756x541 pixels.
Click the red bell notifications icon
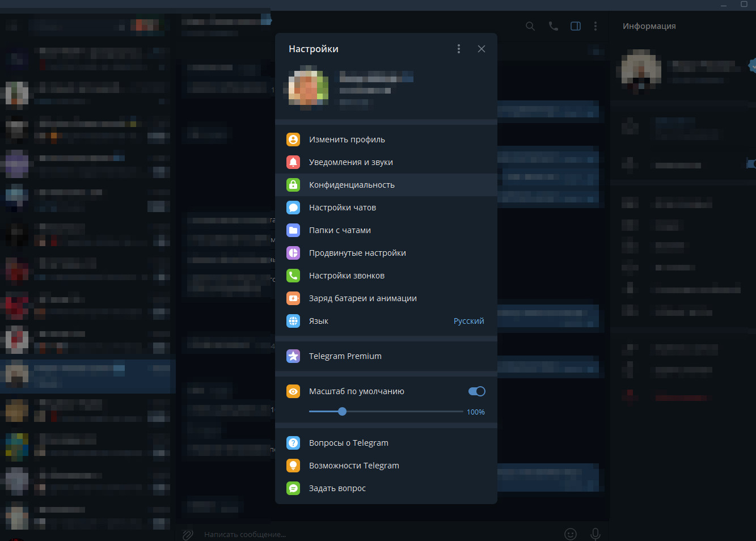[x=293, y=162]
